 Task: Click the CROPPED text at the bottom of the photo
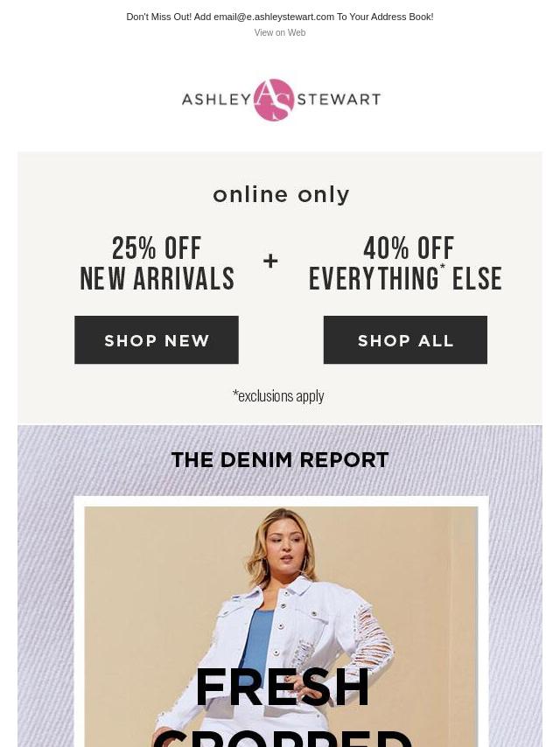coord(282,737)
